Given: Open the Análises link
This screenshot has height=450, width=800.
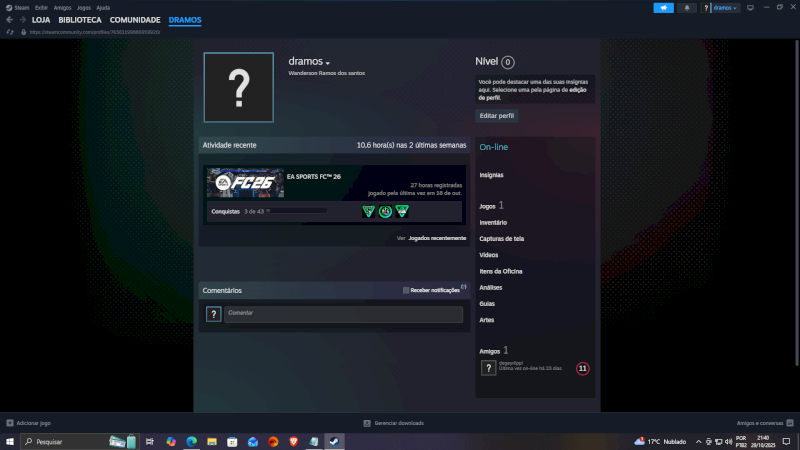Looking at the screenshot, I should point(491,288).
